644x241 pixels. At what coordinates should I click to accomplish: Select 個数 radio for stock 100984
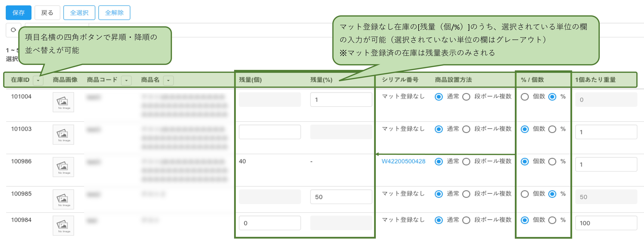click(x=524, y=220)
